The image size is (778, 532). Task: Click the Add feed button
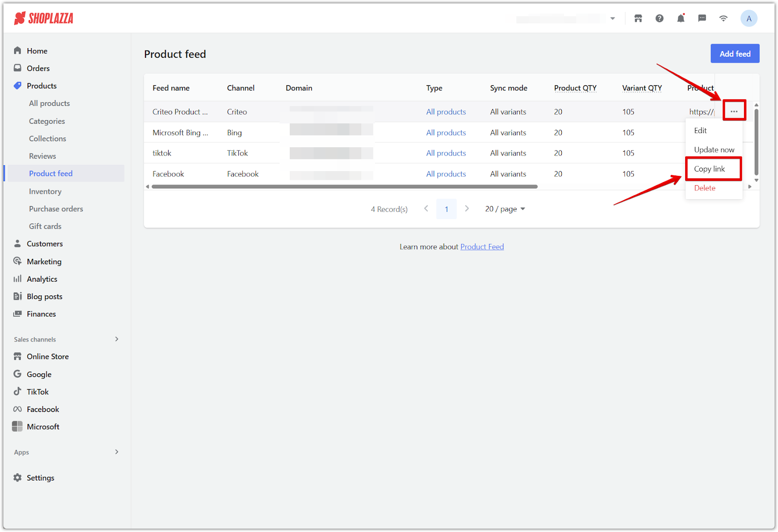click(x=735, y=54)
